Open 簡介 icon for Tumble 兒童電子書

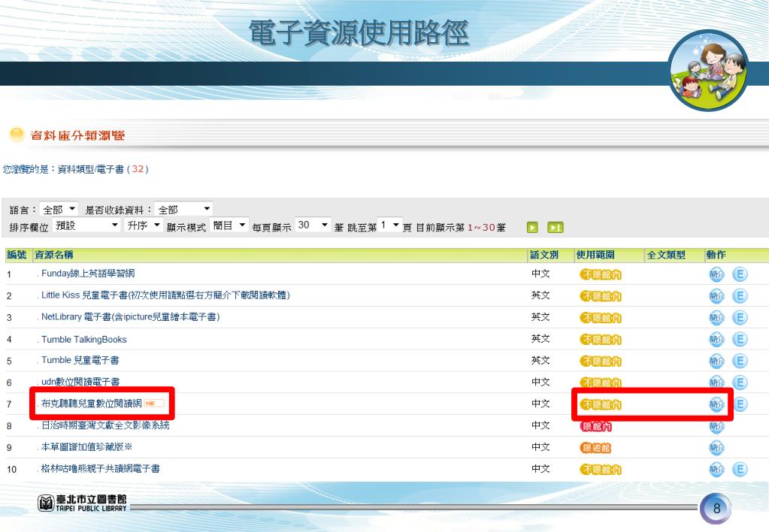(x=716, y=361)
